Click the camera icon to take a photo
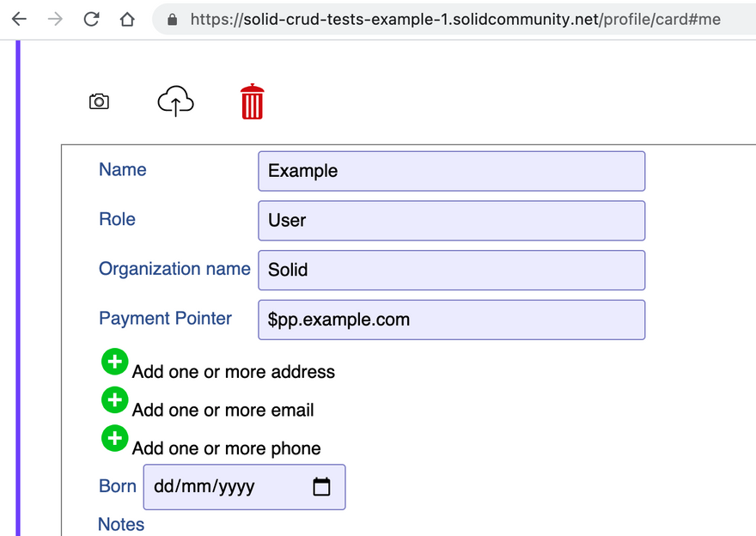Screen dimensions: 756x536 [99, 101]
